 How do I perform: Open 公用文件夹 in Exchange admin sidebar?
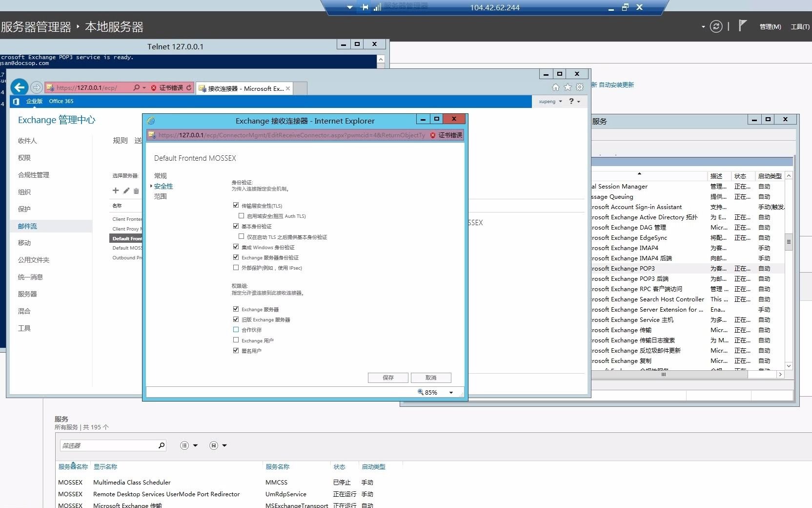click(34, 260)
